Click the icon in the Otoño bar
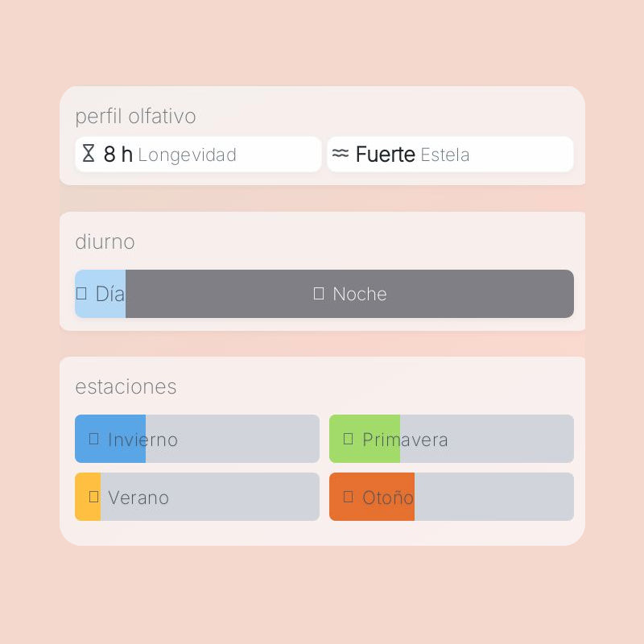The width and height of the screenshot is (644, 644). tap(349, 497)
